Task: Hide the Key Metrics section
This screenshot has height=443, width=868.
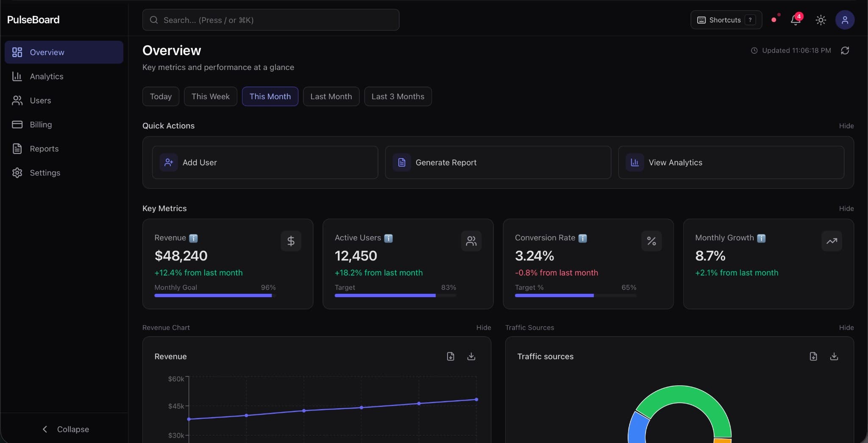Action: [x=846, y=209]
